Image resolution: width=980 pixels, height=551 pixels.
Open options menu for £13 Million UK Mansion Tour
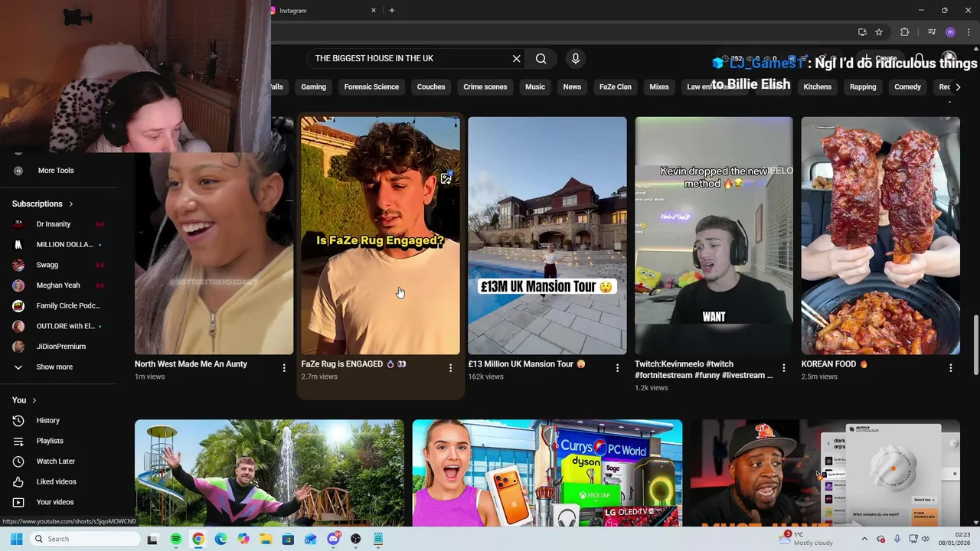(617, 368)
